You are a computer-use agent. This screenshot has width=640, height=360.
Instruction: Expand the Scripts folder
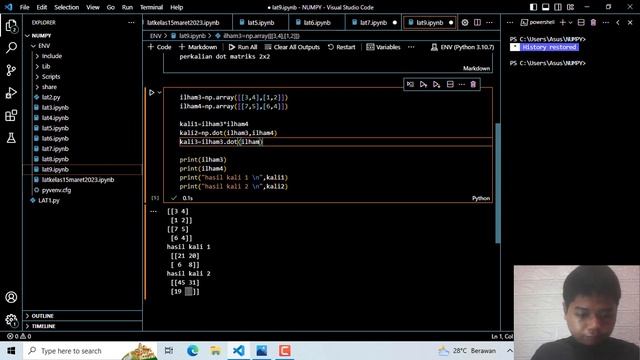(37, 77)
